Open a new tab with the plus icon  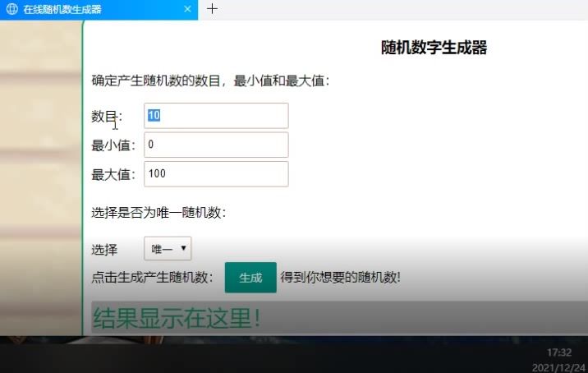[212, 9]
